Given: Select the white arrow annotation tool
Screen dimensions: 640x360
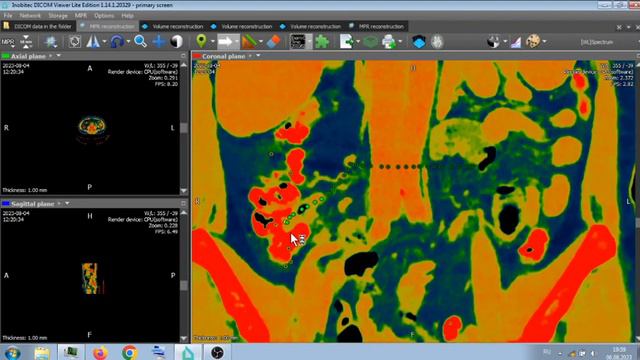Looking at the screenshot, I should [225, 42].
